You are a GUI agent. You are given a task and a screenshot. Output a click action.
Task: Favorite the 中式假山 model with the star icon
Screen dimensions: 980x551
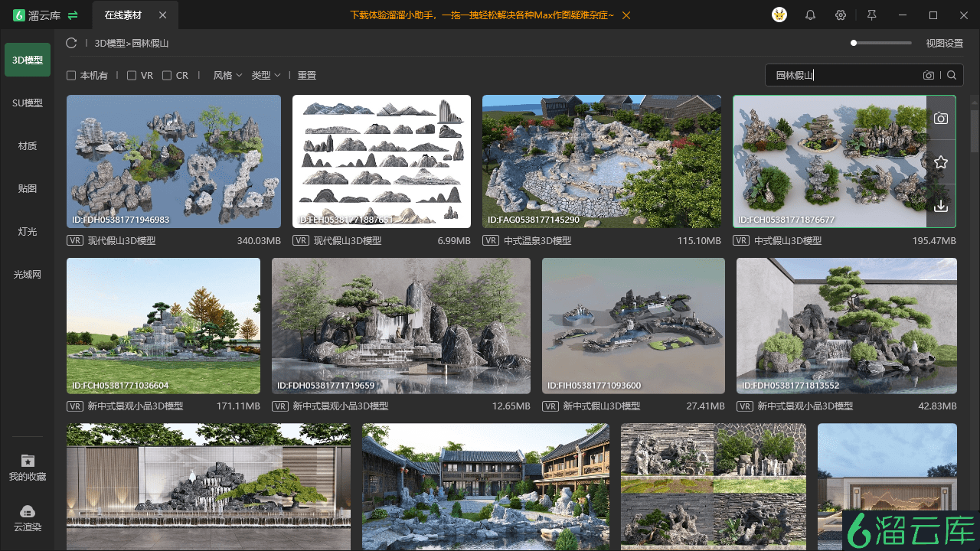pyautogui.click(x=941, y=162)
